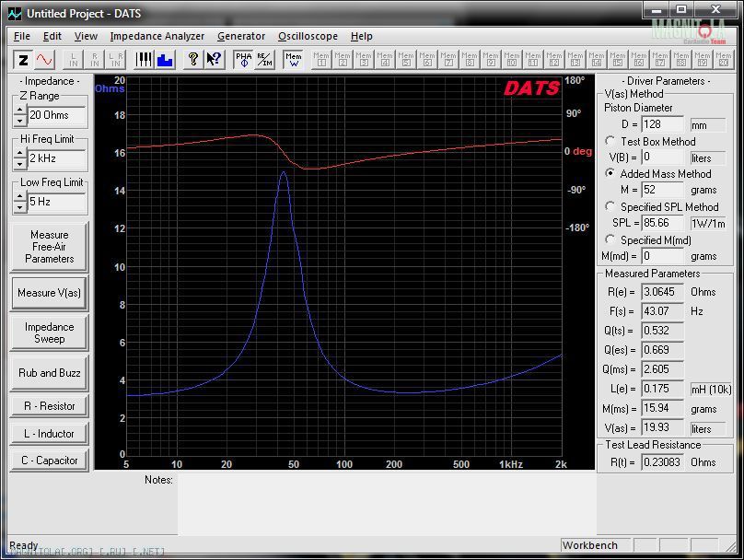Click the L - Inductor button
Image resolution: width=744 pixels, height=560 pixels.
pos(50,434)
